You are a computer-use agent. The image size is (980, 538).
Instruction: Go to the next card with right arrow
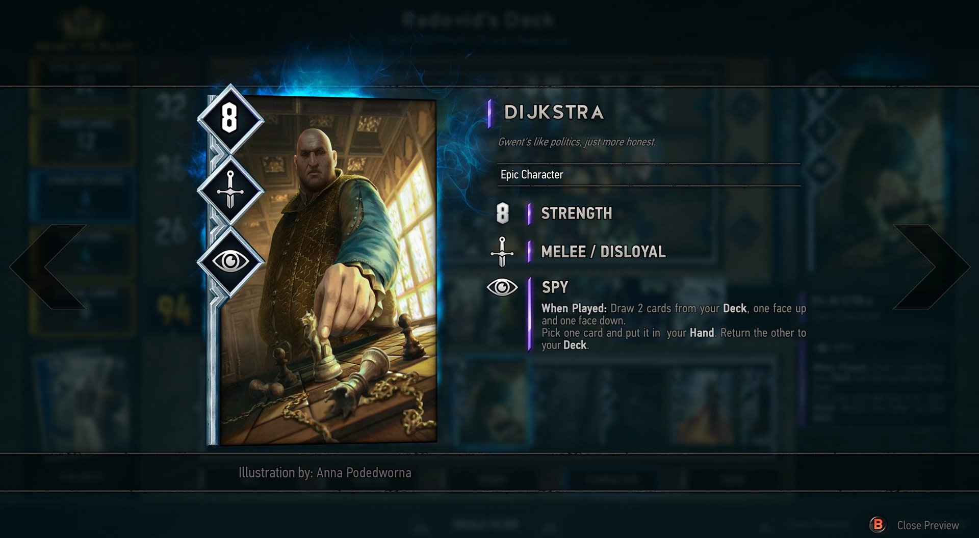(x=931, y=266)
